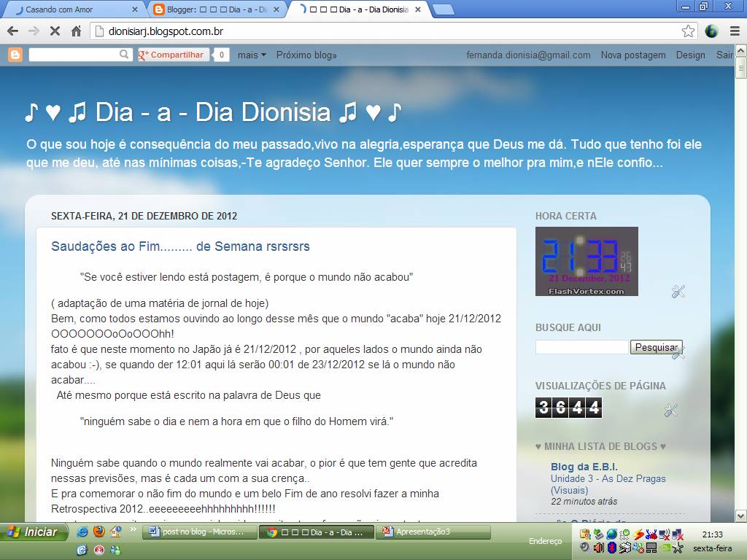Screen dimensions: 747x560
Task: Switch to the 'Blogger: Dia - a - Dia' tab
Action: pos(217,9)
